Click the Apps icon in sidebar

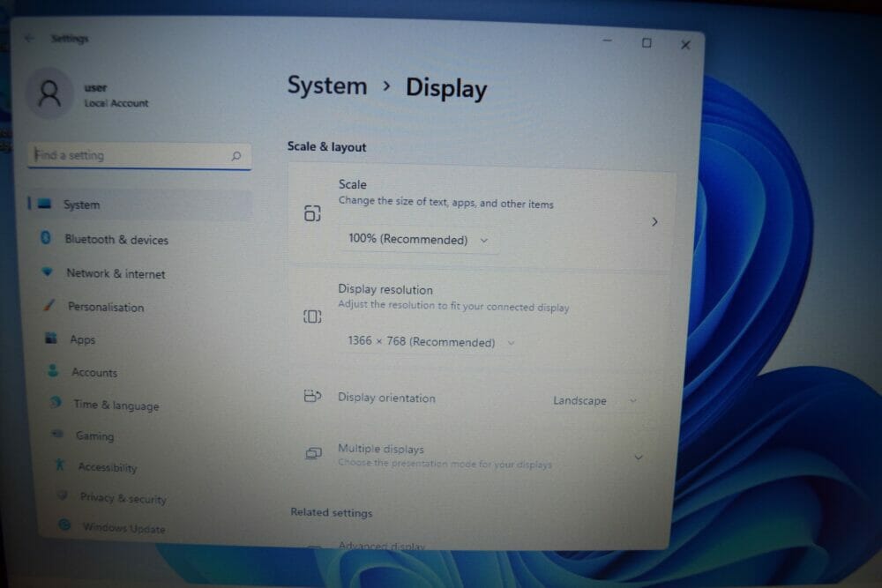51,338
